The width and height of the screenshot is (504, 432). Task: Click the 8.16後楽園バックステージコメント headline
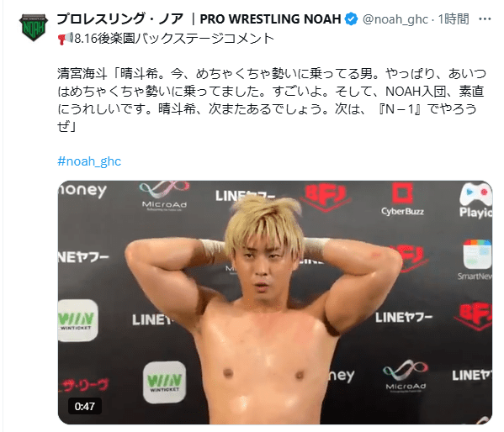pyautogui.click(x=174, y=39)
